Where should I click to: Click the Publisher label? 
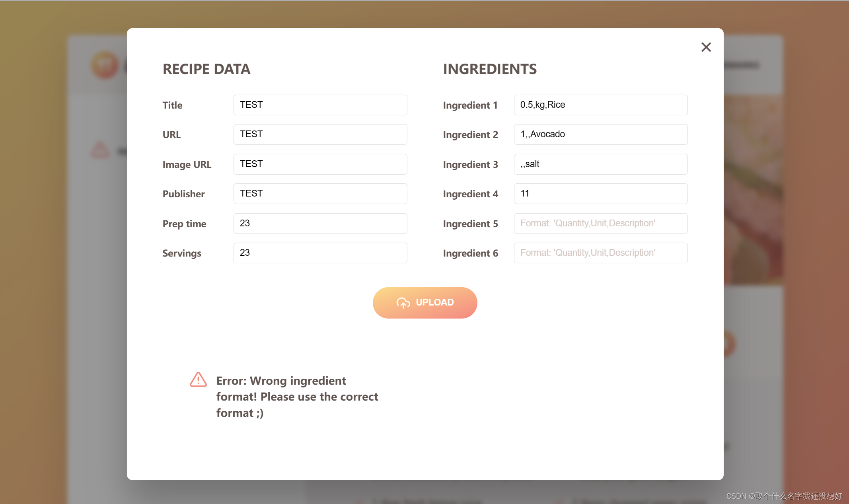coord(183,194)
